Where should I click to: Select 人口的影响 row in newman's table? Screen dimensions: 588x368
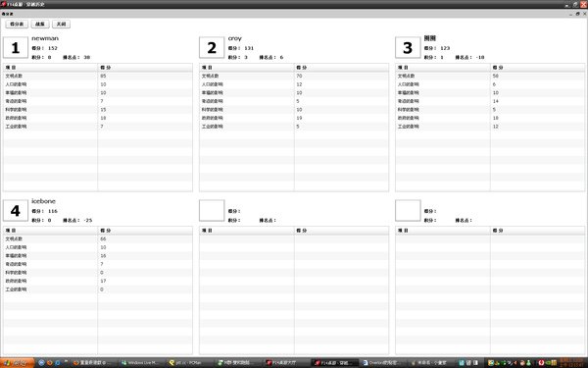[98, 84]
